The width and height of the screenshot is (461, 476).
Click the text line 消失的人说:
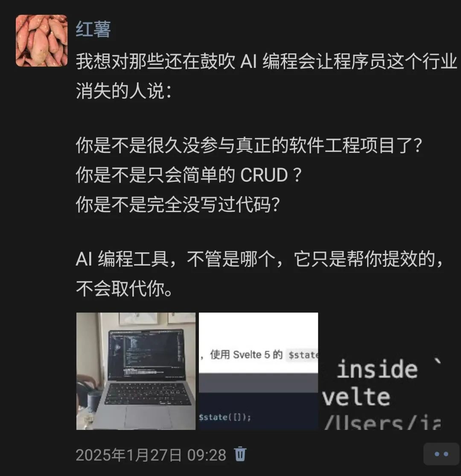(123, 91)
